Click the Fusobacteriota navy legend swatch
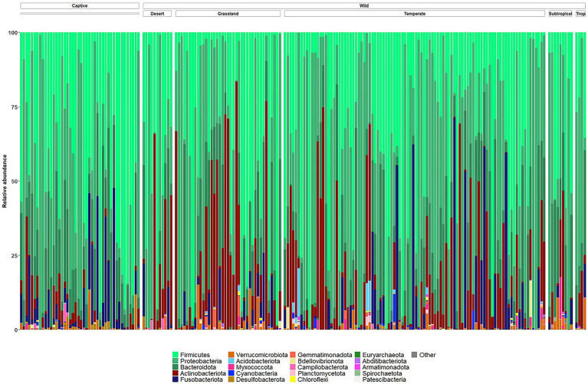Image resolution: width=588 pixels, height=384 pixels. coord(175,379)
